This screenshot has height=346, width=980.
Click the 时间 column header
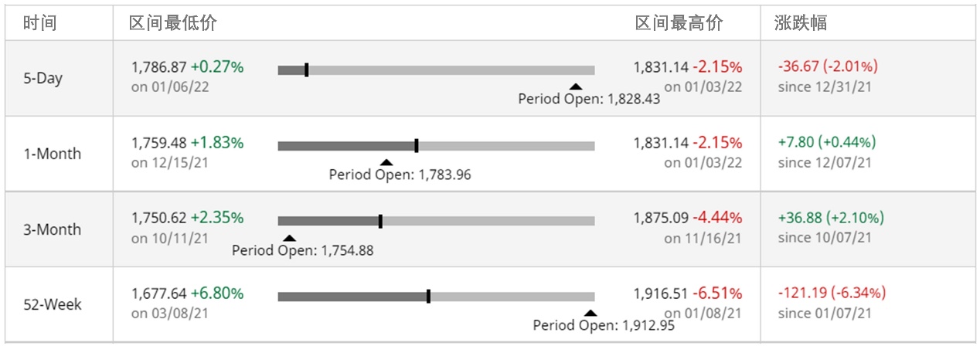(40, 23)
